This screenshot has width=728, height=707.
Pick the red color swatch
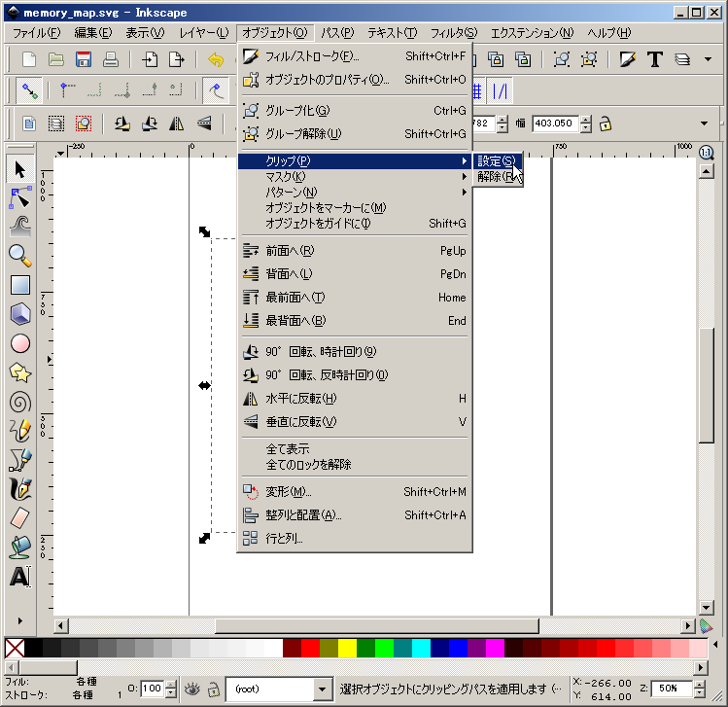310,648
